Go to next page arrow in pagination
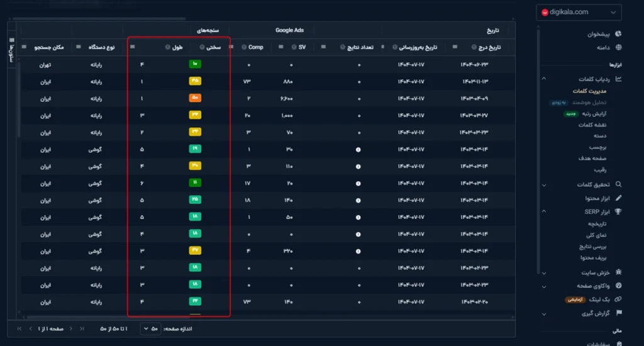The image size is (644, 346). [x=30, y=329]
